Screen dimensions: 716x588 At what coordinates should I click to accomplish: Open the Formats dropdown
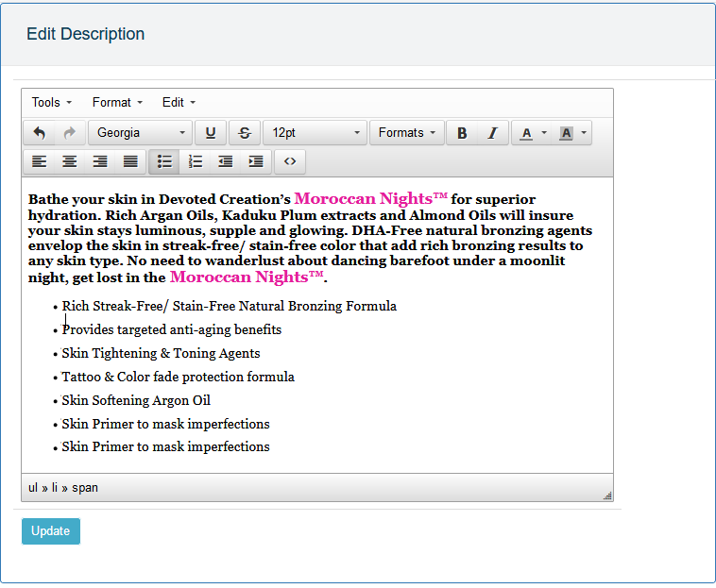(x=407, y=133)
